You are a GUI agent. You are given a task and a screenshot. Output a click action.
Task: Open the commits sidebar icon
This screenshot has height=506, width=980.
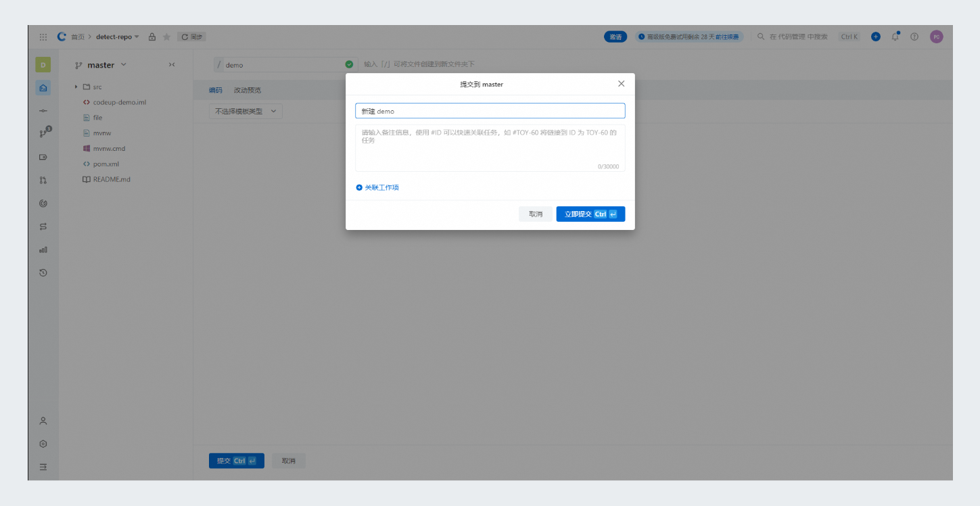pyautogui.click(x=43, y=111)
